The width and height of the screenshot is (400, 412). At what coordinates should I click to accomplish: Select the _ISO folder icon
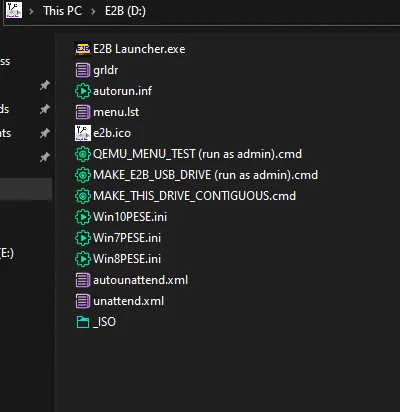pyautogui.click(x=83, y=322)
